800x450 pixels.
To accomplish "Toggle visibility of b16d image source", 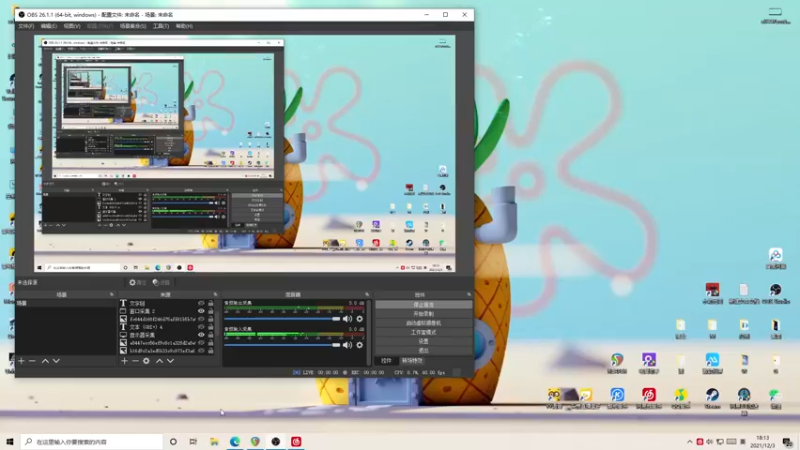I will click(201, 351).
